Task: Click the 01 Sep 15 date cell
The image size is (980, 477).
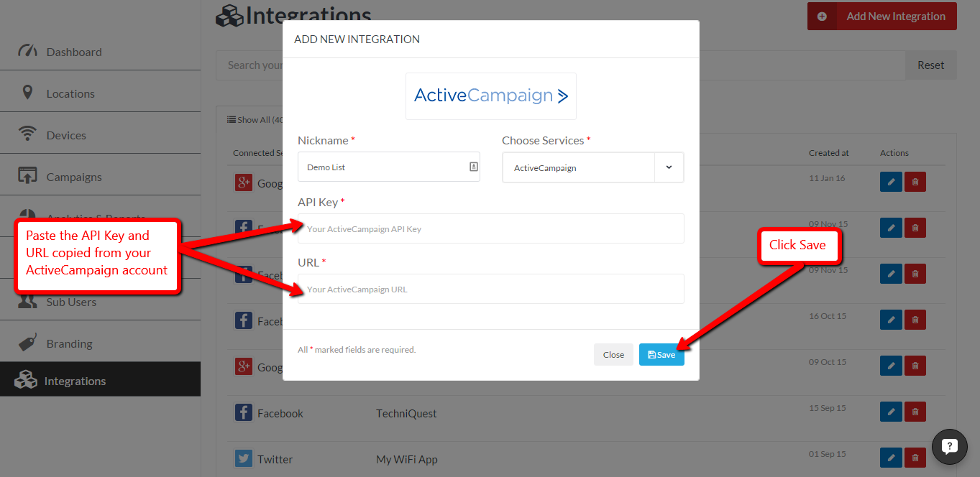Action: (x=828, y=454)
